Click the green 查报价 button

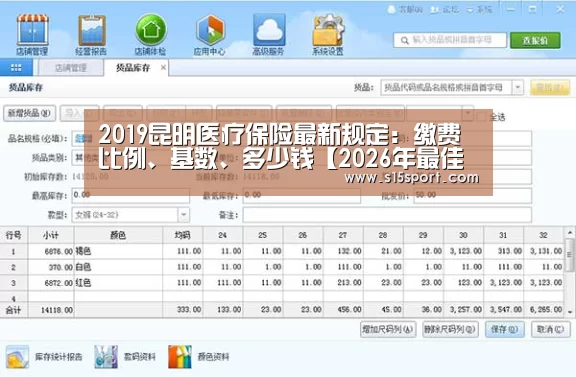tap(535, 40)
